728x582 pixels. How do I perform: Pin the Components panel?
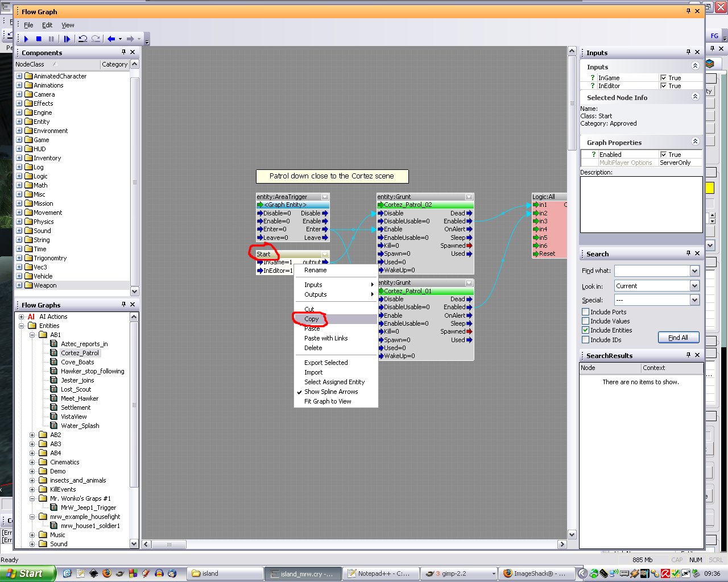[x=123, y=52]
